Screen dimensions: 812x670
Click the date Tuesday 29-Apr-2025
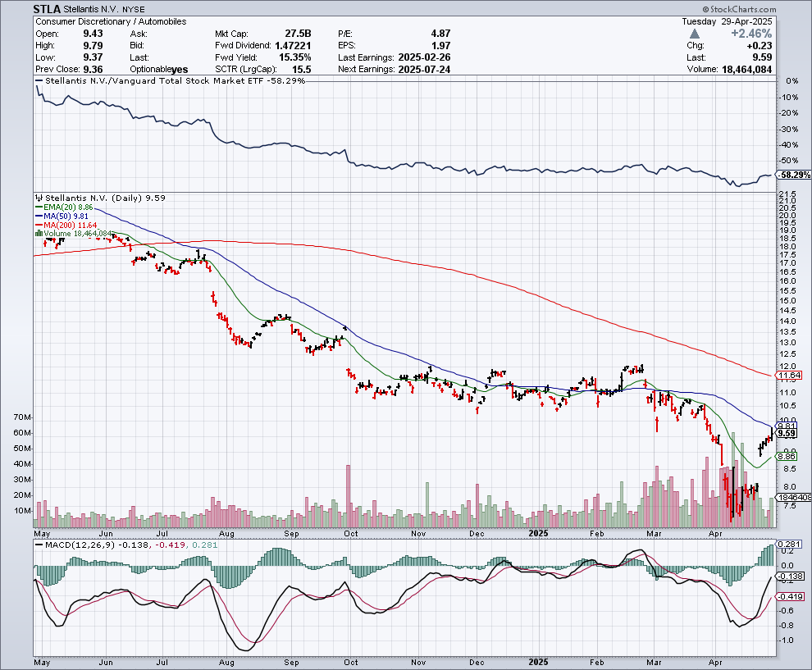pyautogui.click(x=727, y=22)
